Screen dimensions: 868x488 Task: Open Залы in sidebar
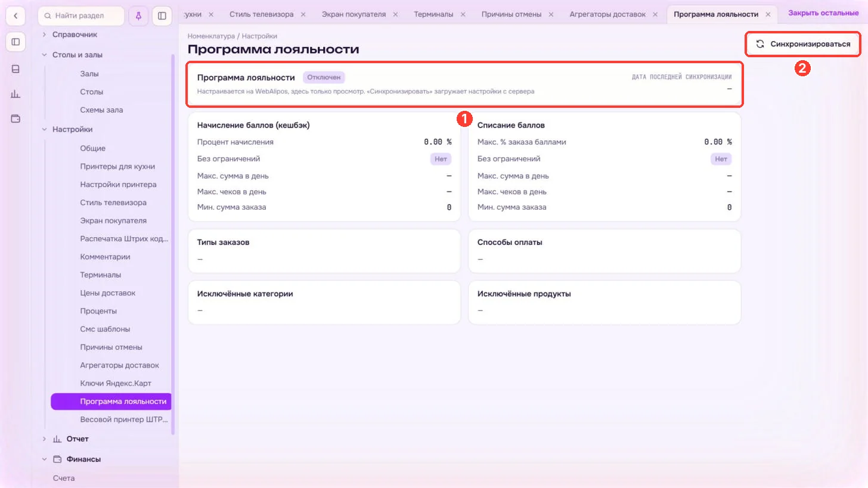[x=89, y=74]
